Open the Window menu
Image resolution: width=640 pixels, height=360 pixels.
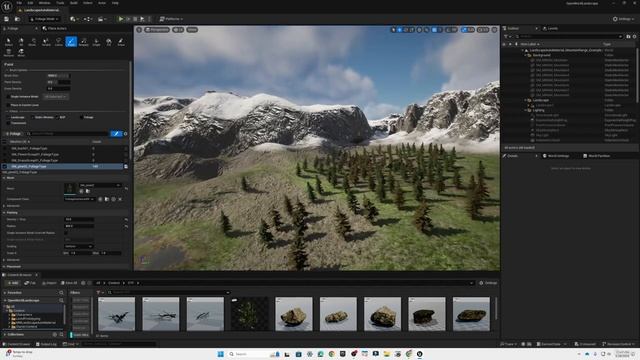44,3
